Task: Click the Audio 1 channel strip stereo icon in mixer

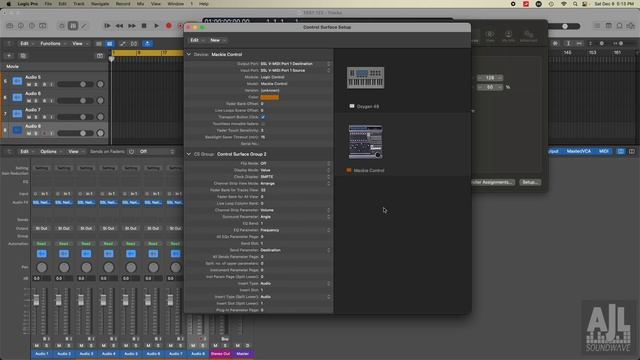Action: [42, 253]
